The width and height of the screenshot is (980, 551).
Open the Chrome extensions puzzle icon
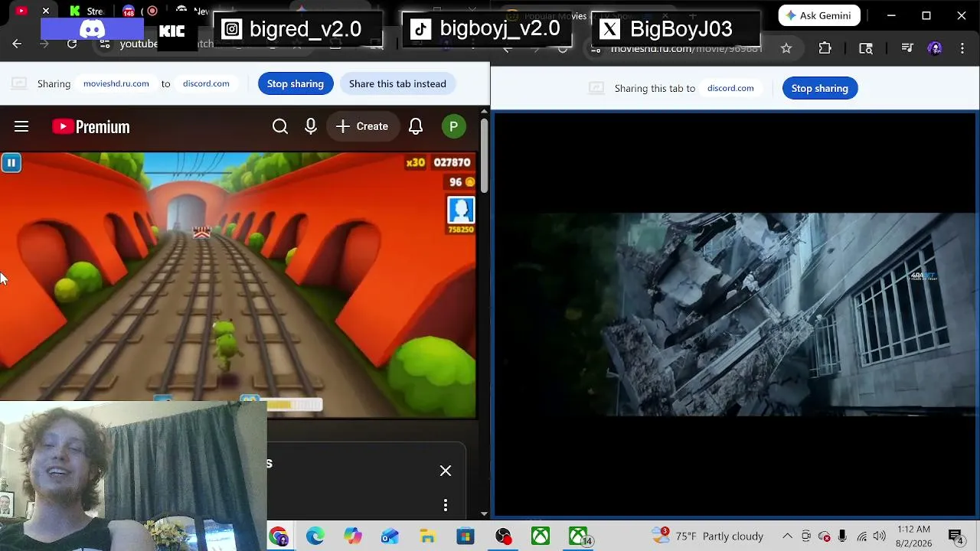coord(825,48)
